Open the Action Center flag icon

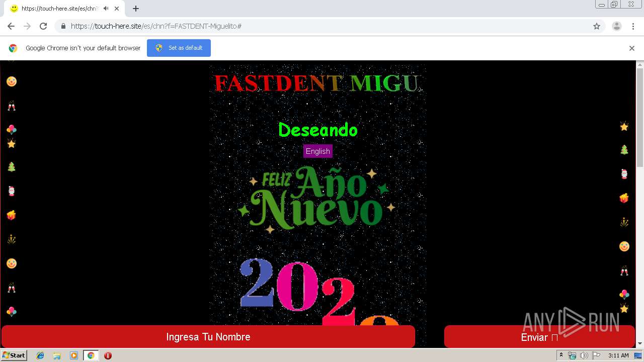(596, 355)
